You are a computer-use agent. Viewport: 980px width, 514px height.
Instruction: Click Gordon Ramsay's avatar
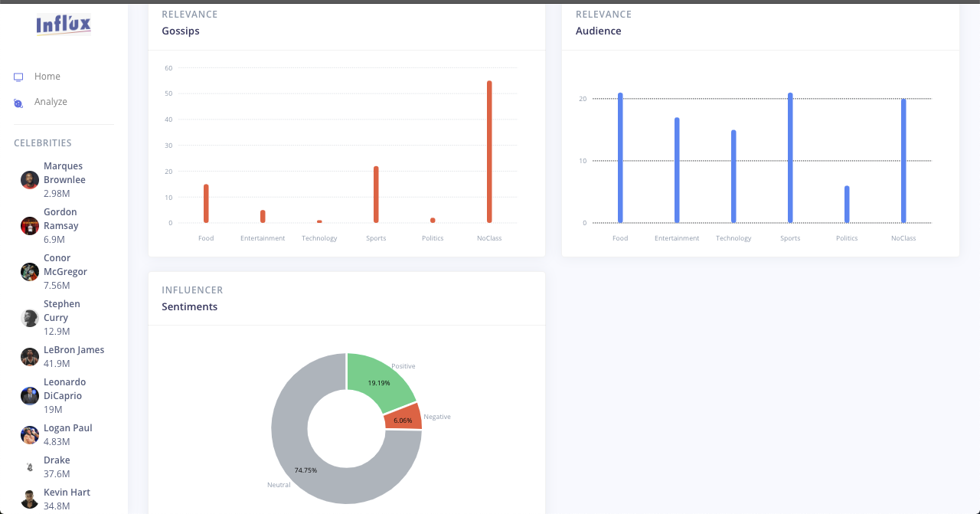(30, 226)
